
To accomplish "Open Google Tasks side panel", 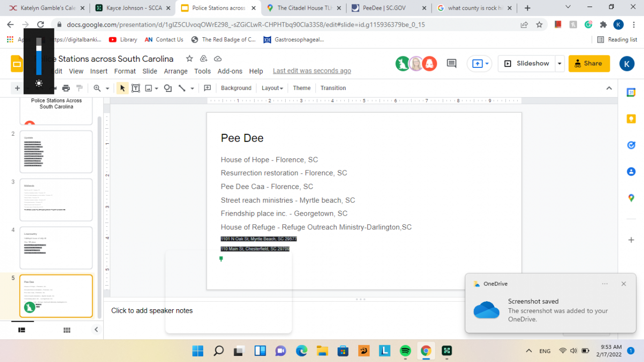I will click(x=631, y=145).
